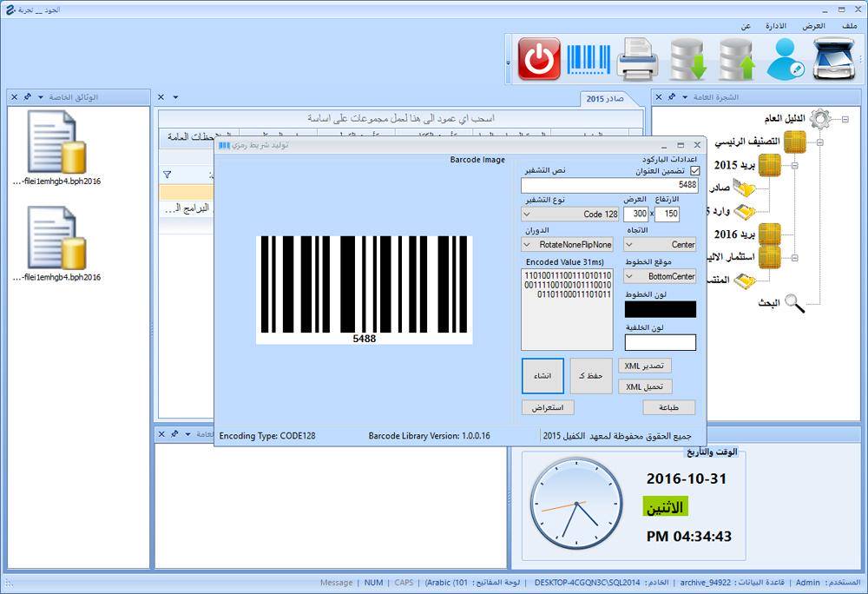Pin the الوثائق الخاصة panel

click(x=27, y=97)
